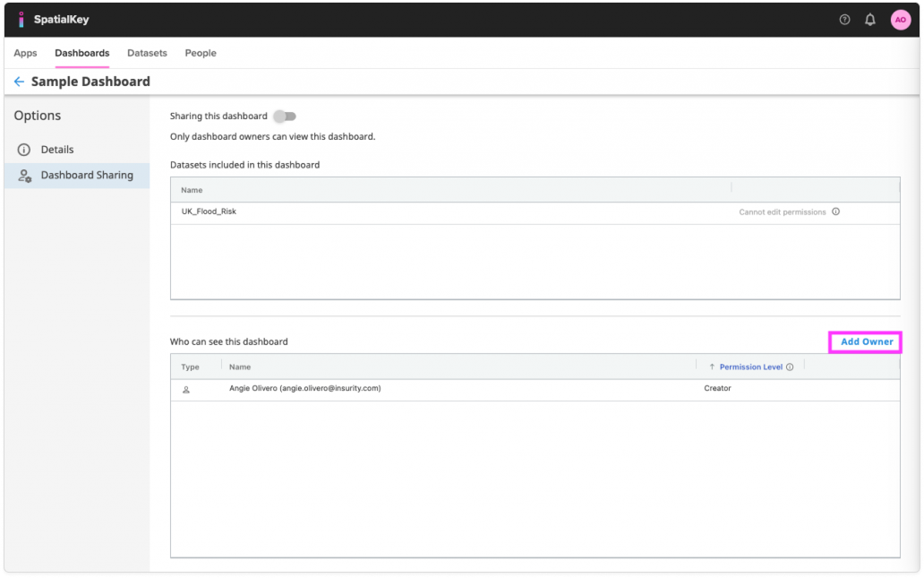This screenshot has height=578, width=924.
Task: Go to the People tab
Action: (x=200, y=53)
